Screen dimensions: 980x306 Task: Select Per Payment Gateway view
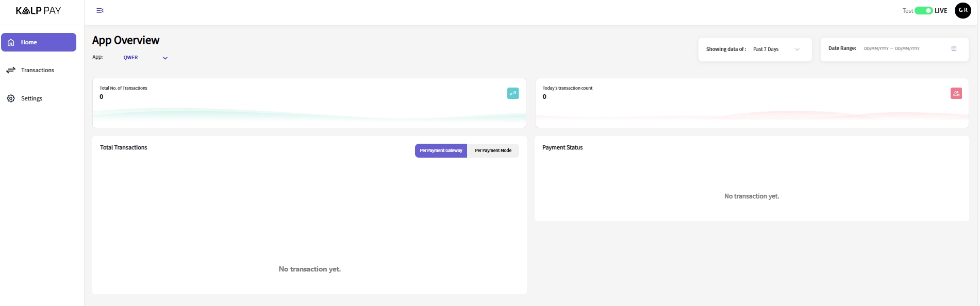[x=441, y=150]
